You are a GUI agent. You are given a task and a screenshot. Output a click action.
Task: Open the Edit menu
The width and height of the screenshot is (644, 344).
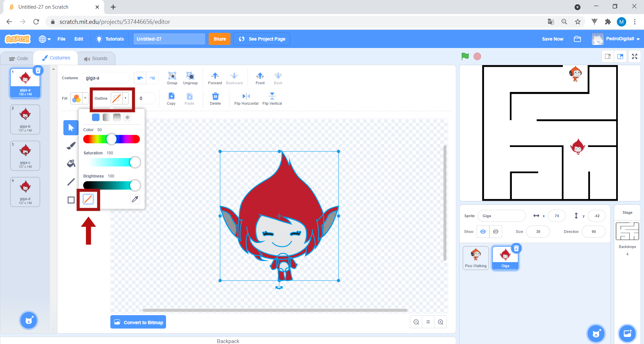pyautogui.click(x=79, y=39)
